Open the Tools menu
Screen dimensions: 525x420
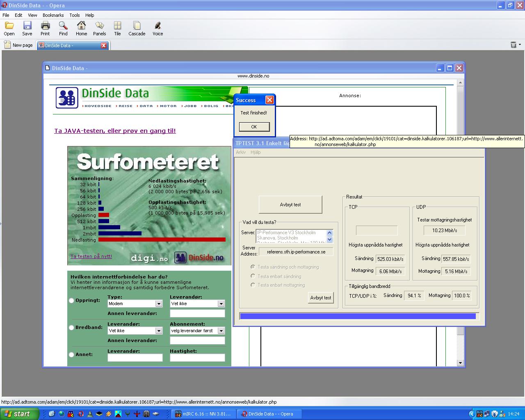[75, 15]
